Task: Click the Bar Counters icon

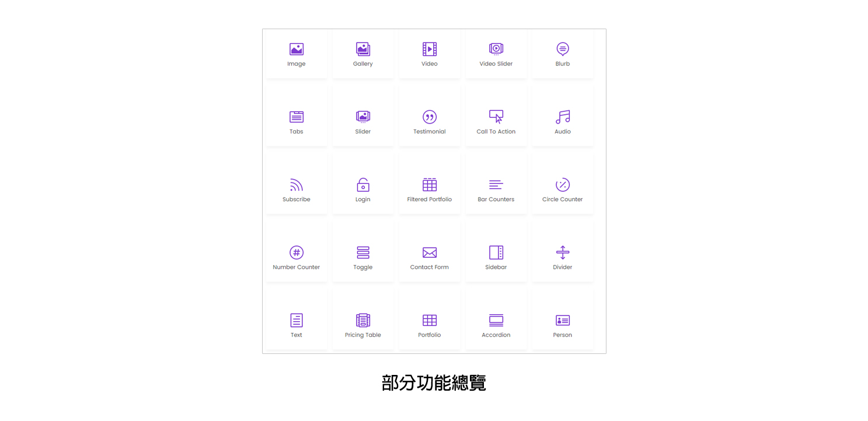Action: [x=496, y=185]
